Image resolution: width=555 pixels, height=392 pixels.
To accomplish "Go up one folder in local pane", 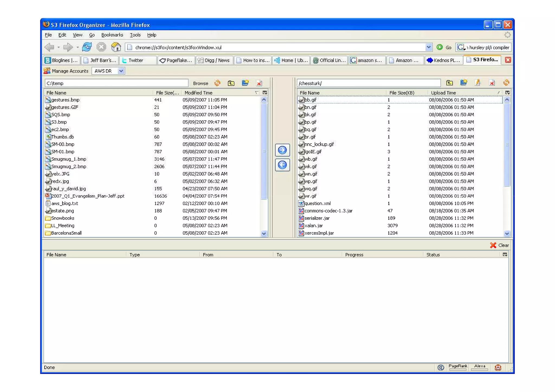I will point(231,83).
